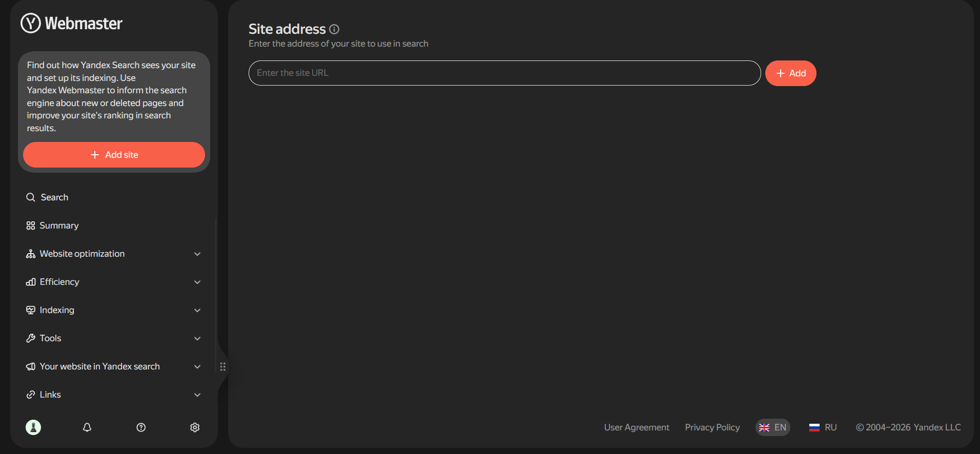Open the Privacy Policy link

712,427
